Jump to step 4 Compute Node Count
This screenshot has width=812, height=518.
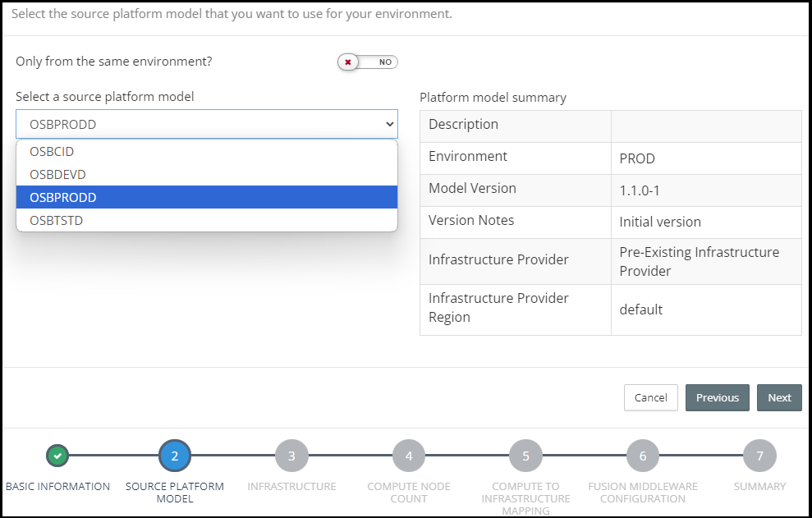click(409, 456)
